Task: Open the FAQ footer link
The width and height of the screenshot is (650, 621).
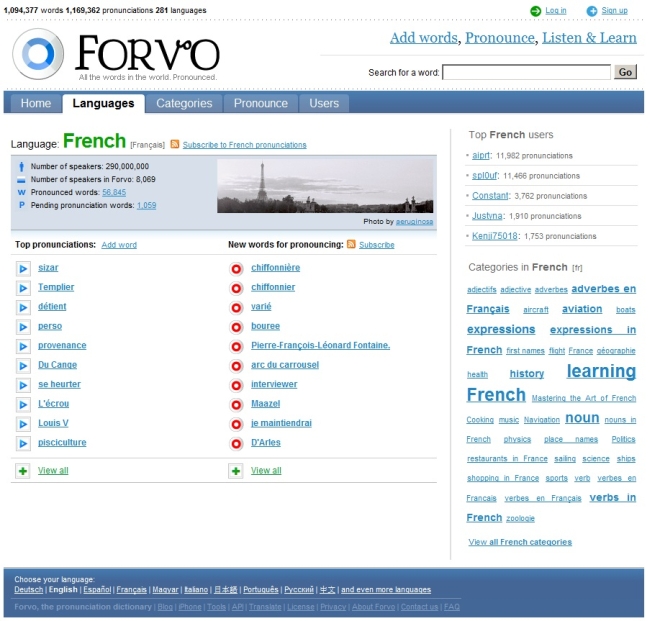Action: 452,607
